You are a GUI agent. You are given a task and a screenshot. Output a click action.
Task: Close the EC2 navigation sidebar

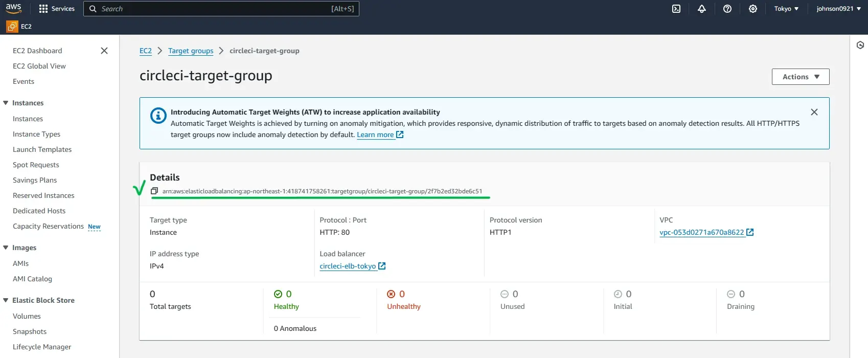(104, 51)
